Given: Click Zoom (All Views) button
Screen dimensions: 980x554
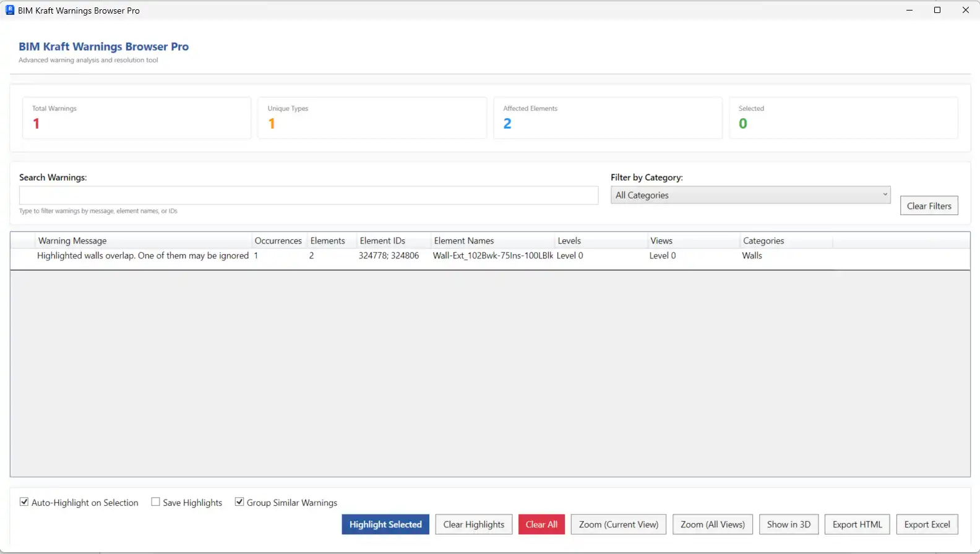Looking at the screenshot, I should (x=712, y=524).
